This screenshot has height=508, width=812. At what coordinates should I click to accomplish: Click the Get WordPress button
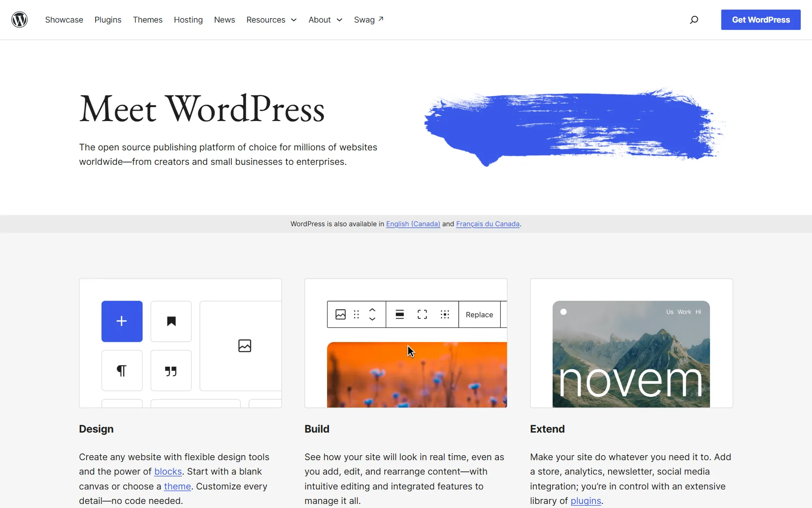point(761,20)
